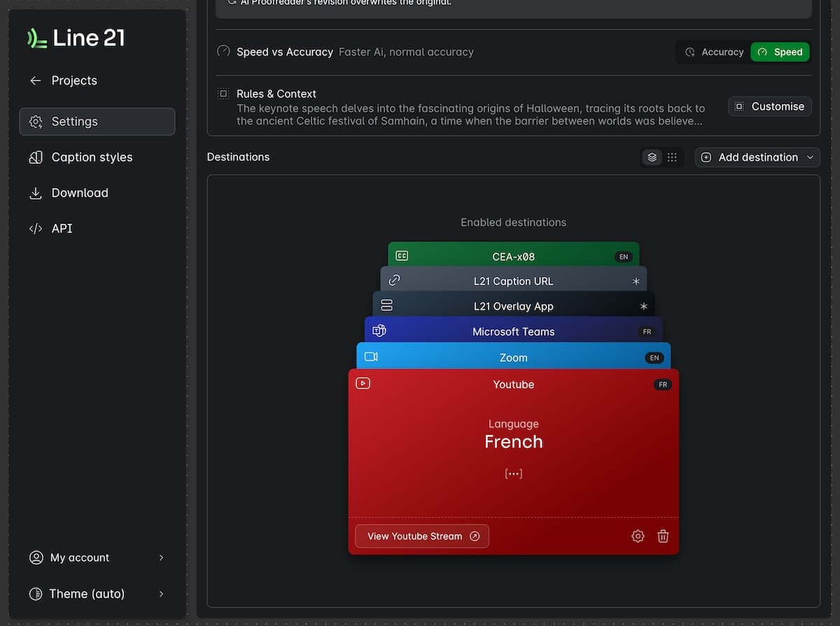Click the L21 Overlay App icon
Viewport: 840px width, 626px height.
pyautogui.click(x=386, y=306)
